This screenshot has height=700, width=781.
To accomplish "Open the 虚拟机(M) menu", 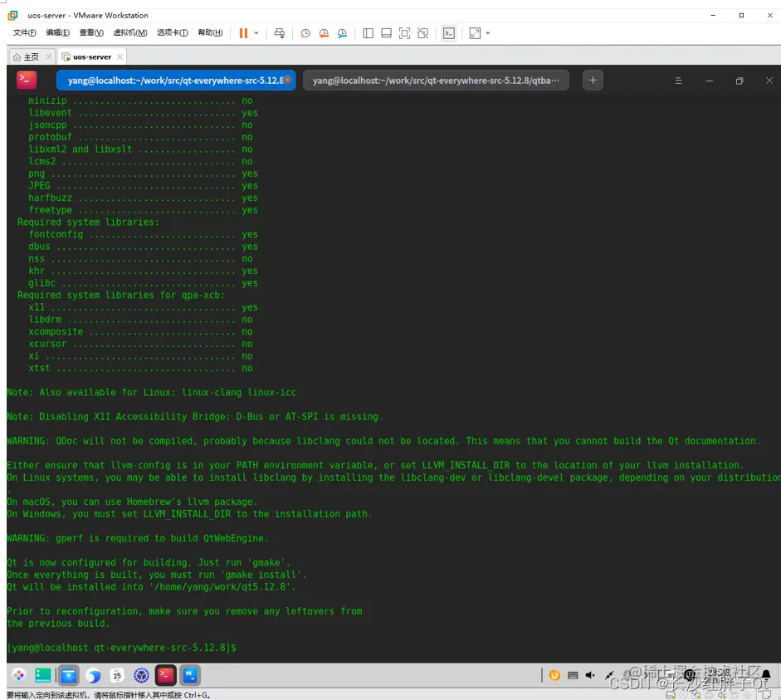I will tap(130, 33).
